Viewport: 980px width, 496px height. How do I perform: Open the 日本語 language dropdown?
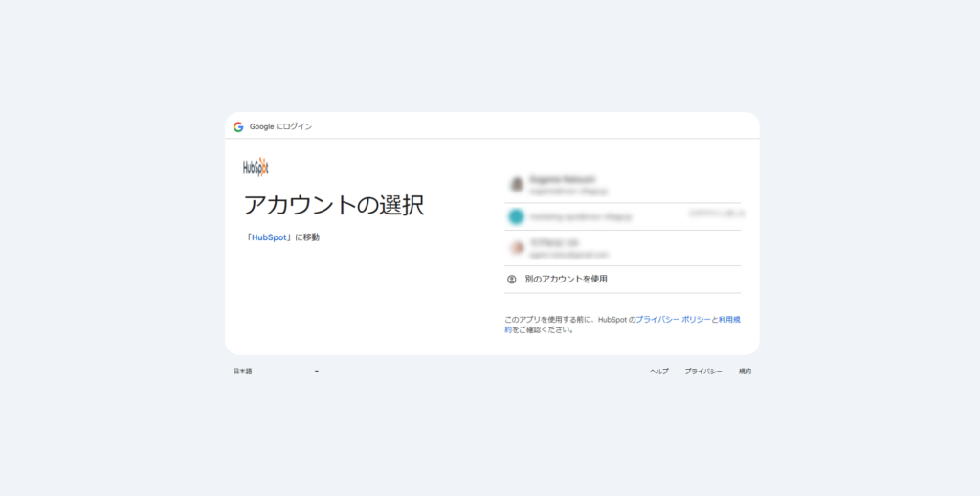coord(276,372)
